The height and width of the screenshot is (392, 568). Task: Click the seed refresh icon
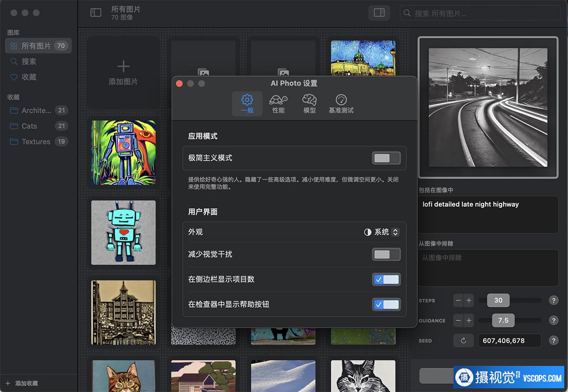tap(463, 340)
